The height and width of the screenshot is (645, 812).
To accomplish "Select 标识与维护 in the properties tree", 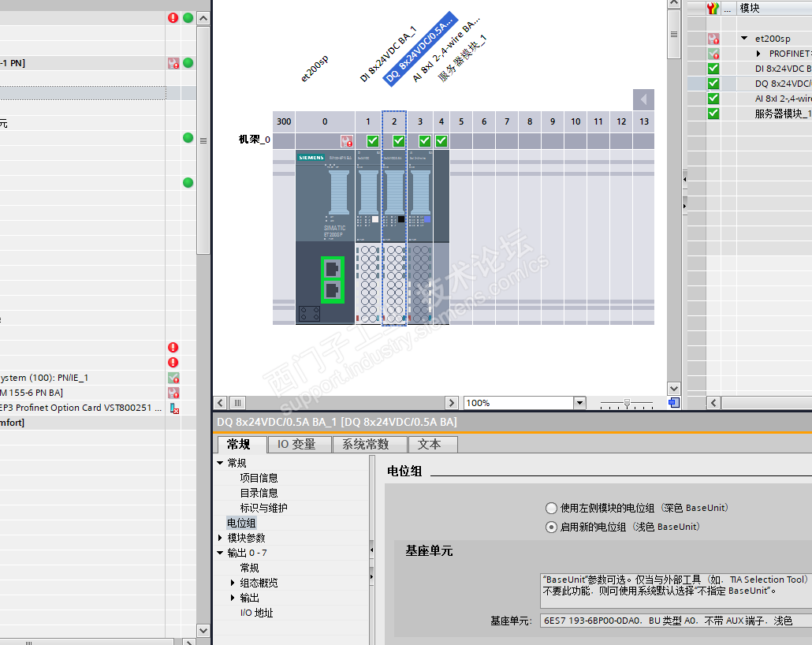I will pyautogui.click(x=263, y=508).
